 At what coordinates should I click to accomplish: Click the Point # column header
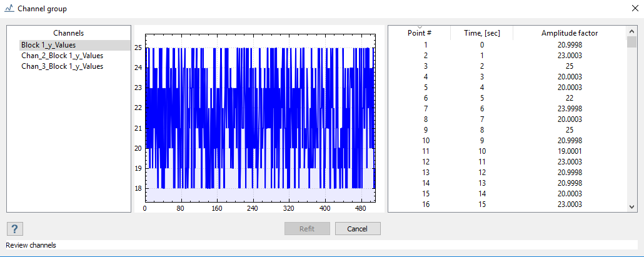[420, 33]
